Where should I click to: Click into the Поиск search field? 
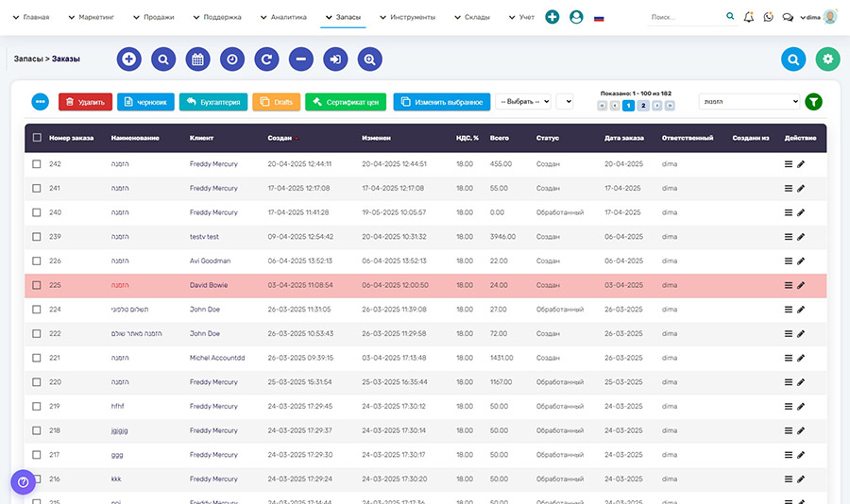[687, 17]
